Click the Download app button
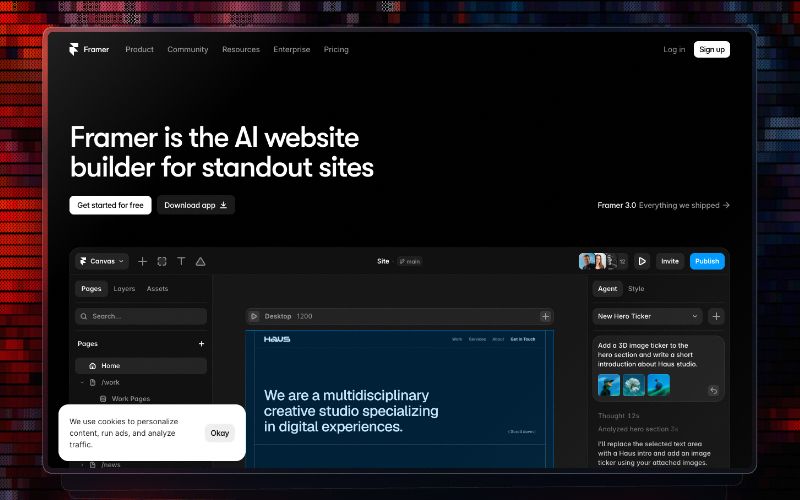This screenshot has width=800, height=500. coord(195,205)
